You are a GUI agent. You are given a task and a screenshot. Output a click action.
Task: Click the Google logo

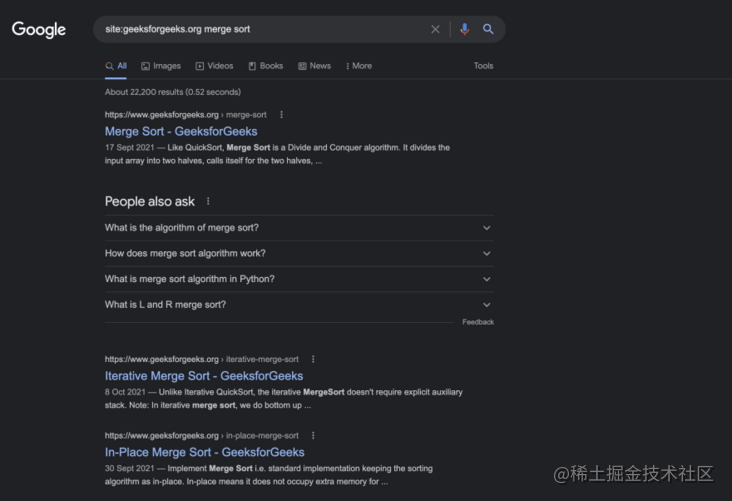(x=39, y=29)
